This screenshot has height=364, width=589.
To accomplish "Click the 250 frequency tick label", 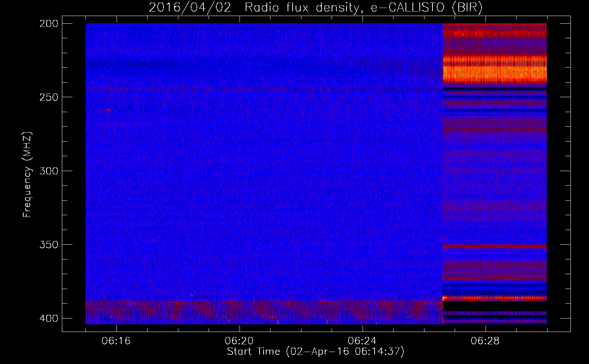I will pyautogui.click(x=49, y=97).
